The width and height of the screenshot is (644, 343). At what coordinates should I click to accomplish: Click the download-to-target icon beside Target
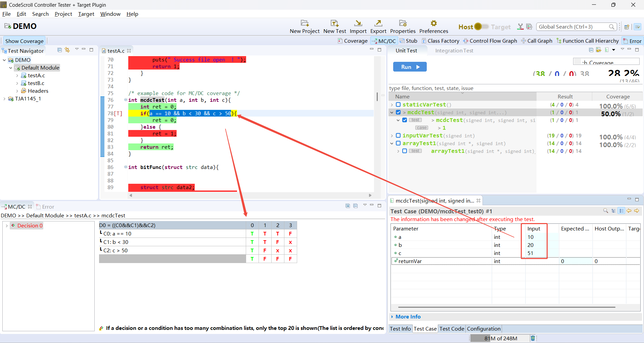(520, 27)
